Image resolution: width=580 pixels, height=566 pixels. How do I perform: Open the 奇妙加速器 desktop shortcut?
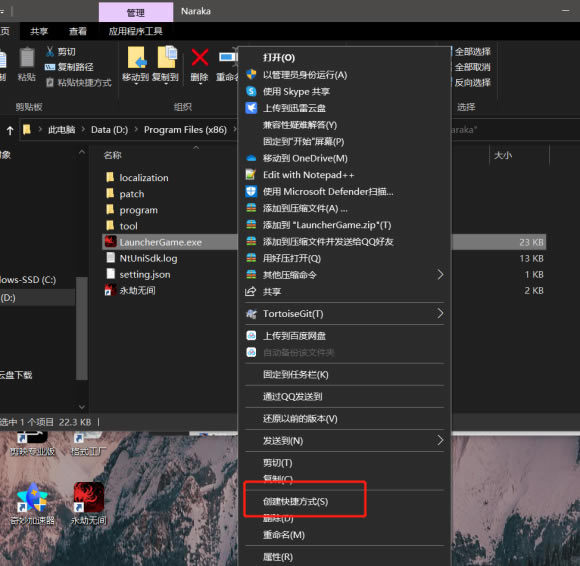32,503
